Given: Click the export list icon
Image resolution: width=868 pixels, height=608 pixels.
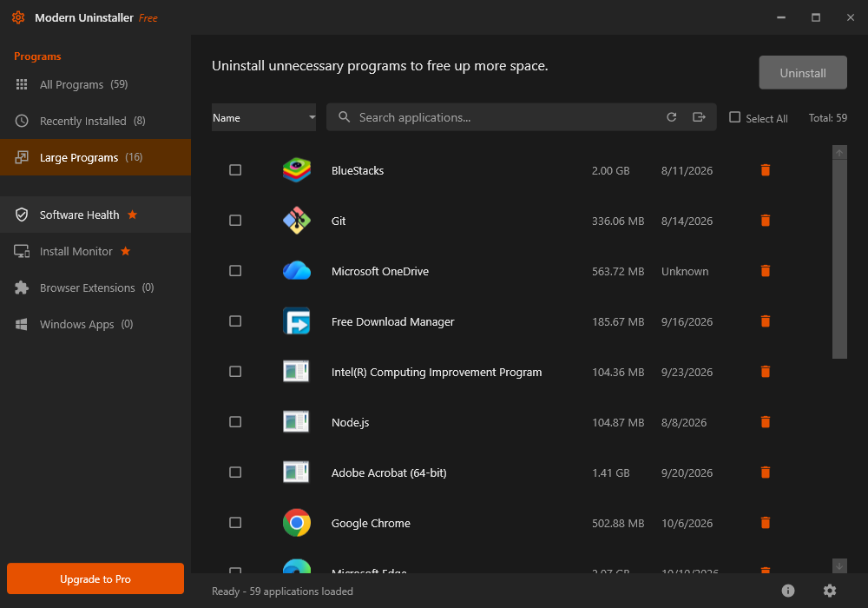Looking at the screenshot, I should (699, 117).
